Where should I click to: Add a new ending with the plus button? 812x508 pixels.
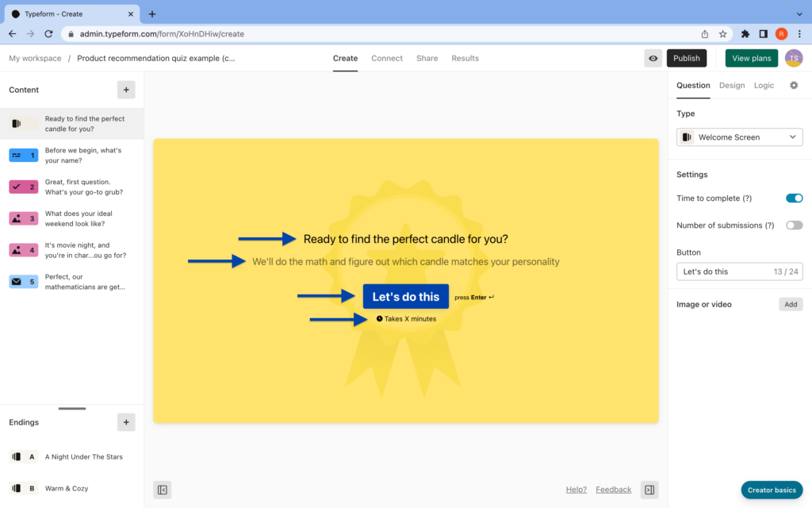click(126, 421)
